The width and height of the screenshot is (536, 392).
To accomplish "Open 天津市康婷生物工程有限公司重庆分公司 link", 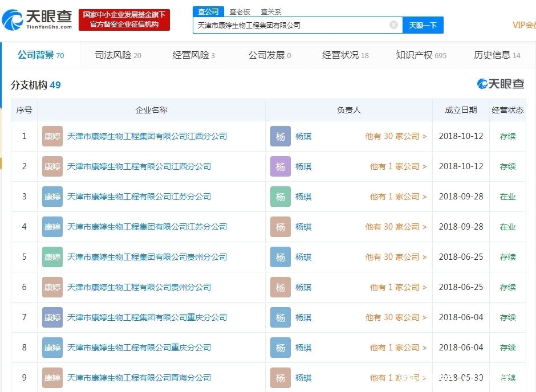I will point(139,348).
